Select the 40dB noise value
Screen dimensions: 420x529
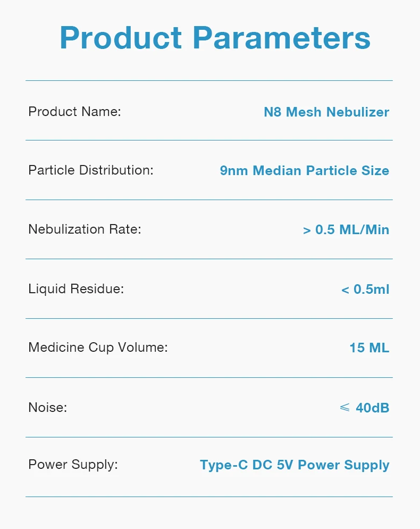point(372,408)
